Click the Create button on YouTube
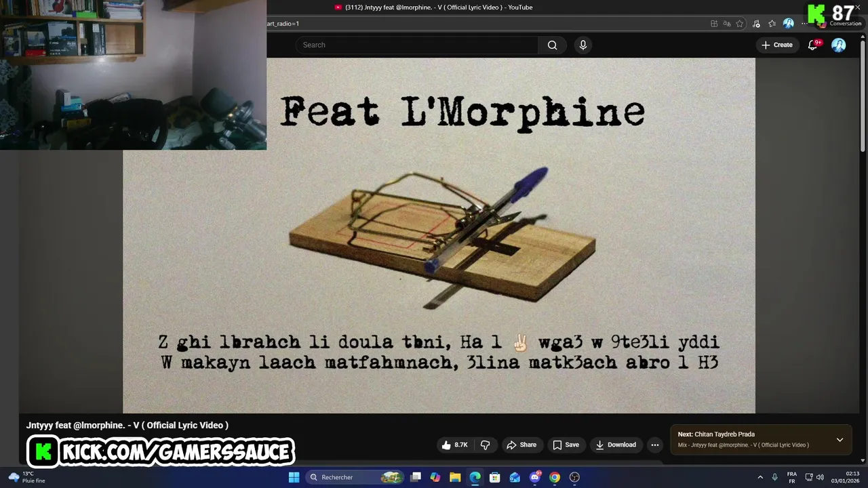This screenshot has height=488, width=868. pos(776,45)
